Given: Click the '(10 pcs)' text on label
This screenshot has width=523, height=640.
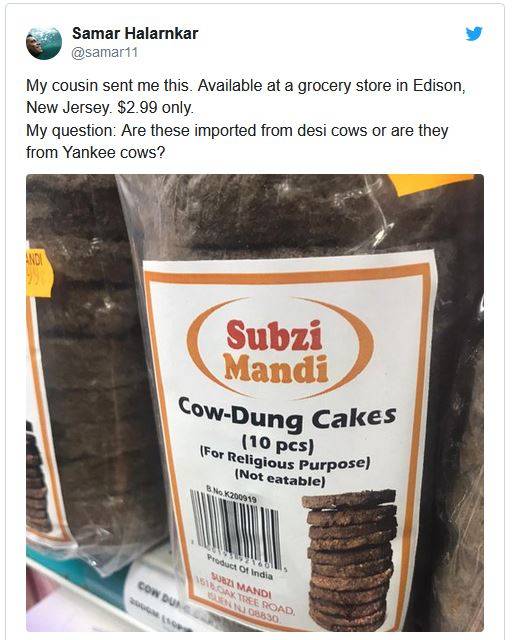Looking at the screenshot, I should coord(278,444).
